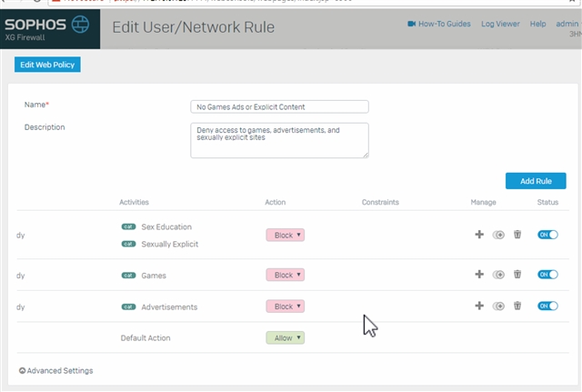
Task: Open the Log Viewer
Action: tap(500, 24)
